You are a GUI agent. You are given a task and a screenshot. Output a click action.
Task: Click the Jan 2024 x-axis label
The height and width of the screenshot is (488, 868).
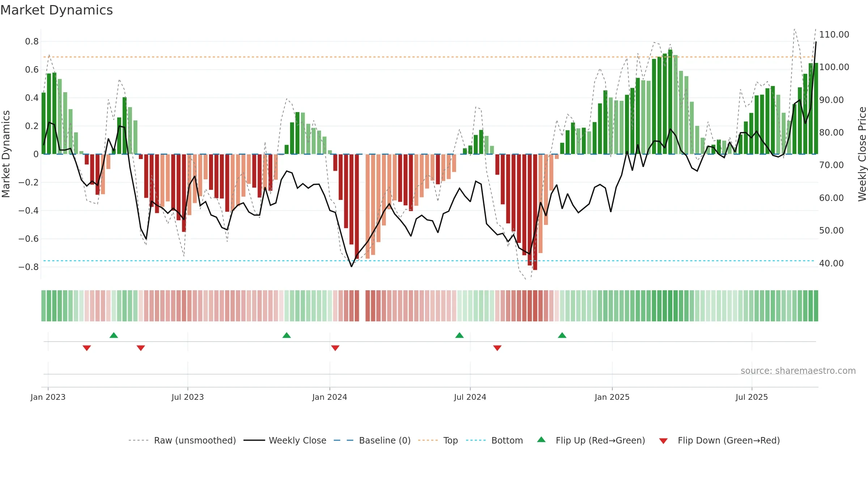click(330, 397)
